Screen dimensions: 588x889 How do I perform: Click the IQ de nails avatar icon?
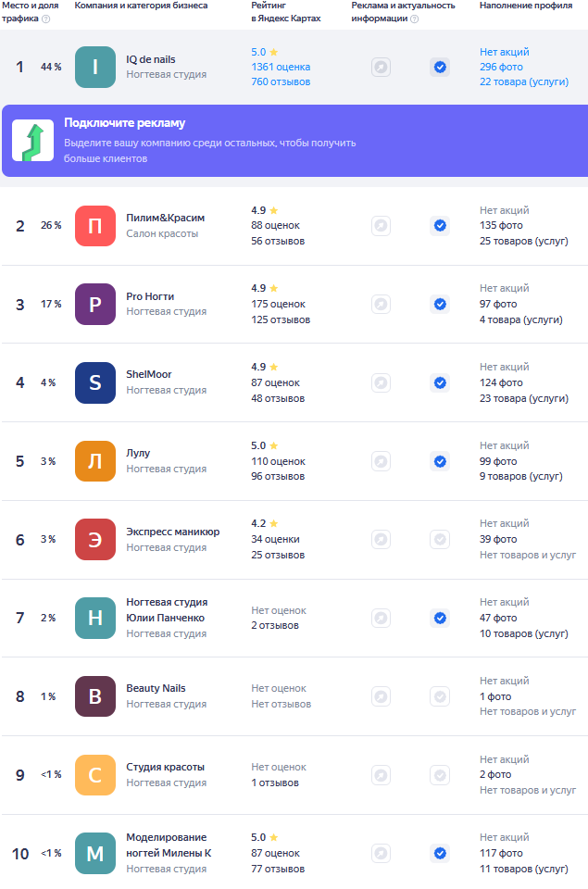(x=95, y=67)
